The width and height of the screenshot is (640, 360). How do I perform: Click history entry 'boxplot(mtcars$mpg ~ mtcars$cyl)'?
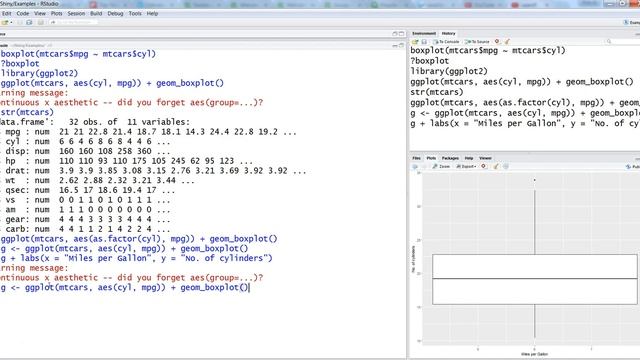point(488,51)
